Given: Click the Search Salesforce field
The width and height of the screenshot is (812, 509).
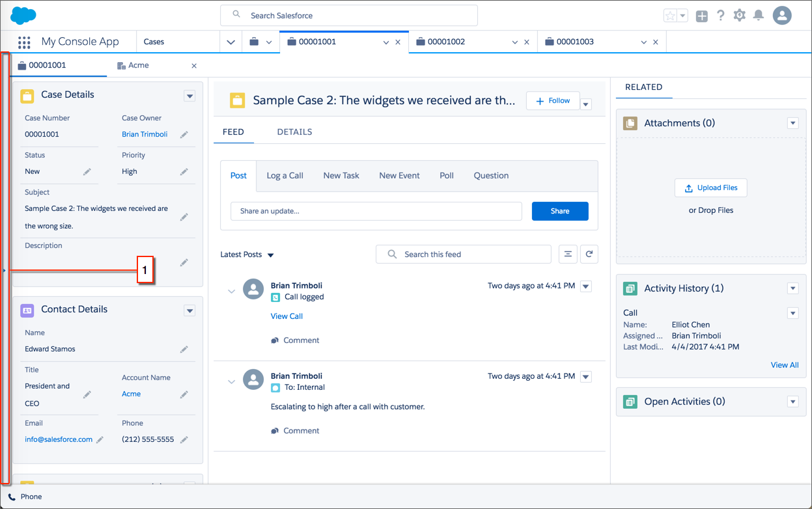Looking at the screenshot, I should (349, 16).
